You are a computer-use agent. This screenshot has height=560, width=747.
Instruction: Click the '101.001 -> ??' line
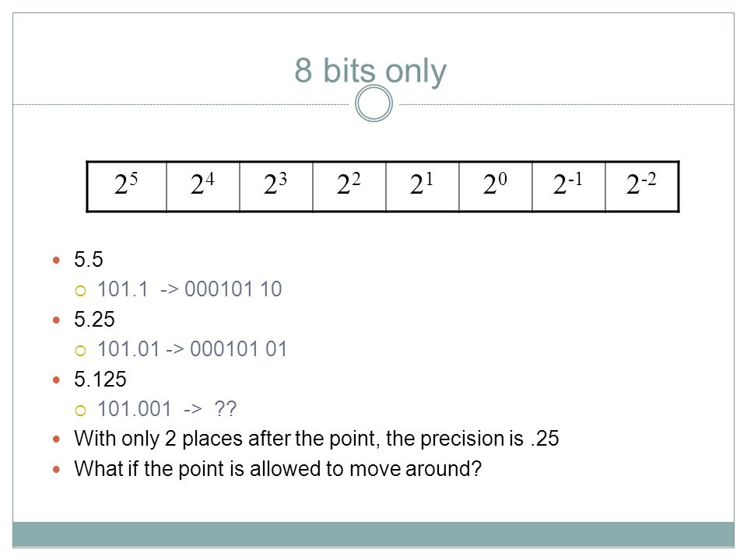[167, 409]
